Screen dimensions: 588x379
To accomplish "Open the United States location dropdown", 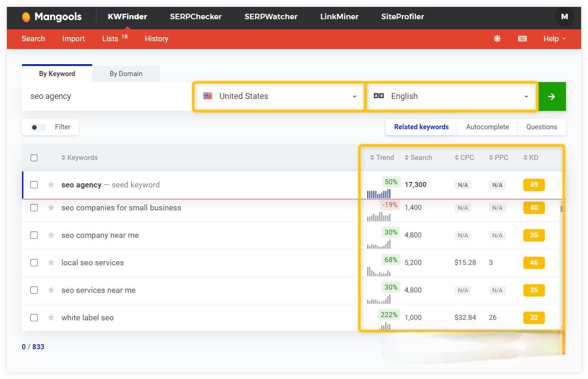I will point(279,96).
